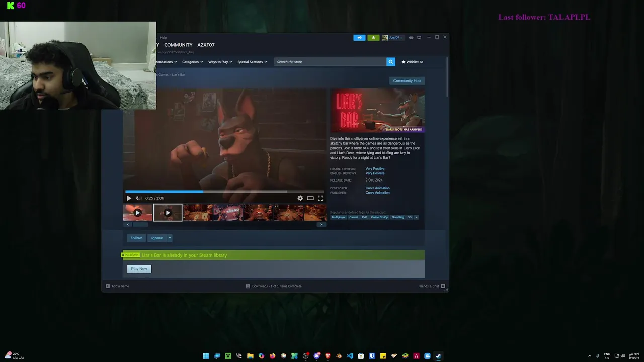Select the first trailer thumbnail
This screenshot has width=644, height=362.
coord(137,213)
